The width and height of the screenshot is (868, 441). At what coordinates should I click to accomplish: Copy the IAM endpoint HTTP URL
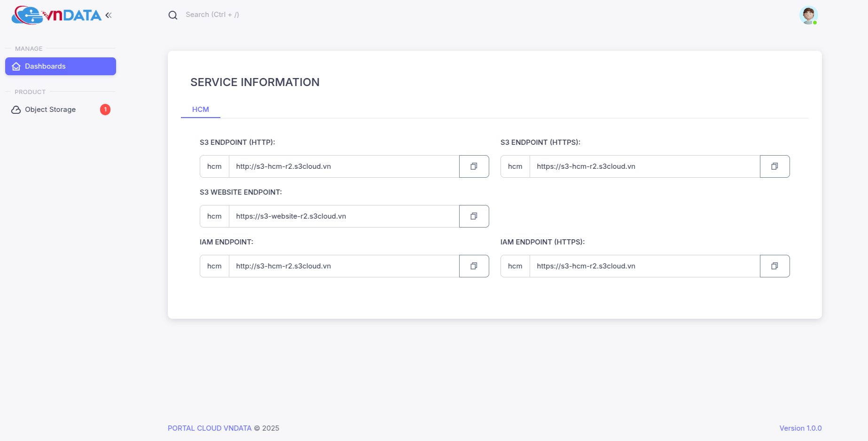click(474, 266)
